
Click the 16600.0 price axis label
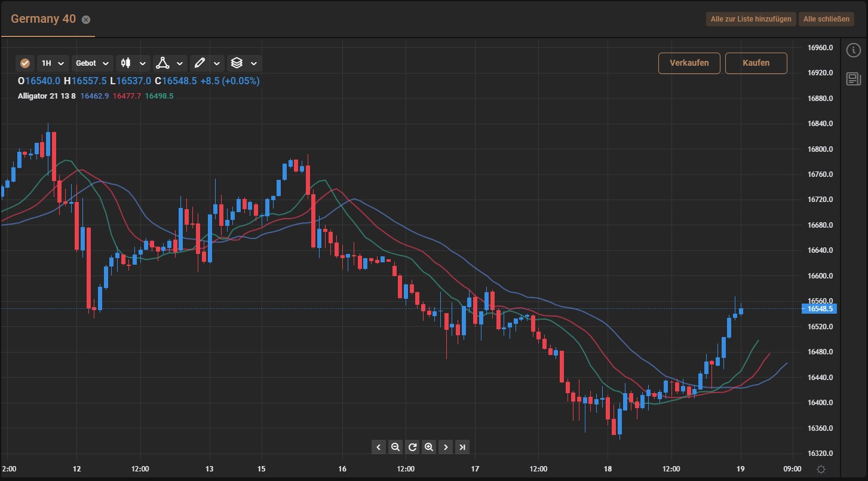click(820, 276)
